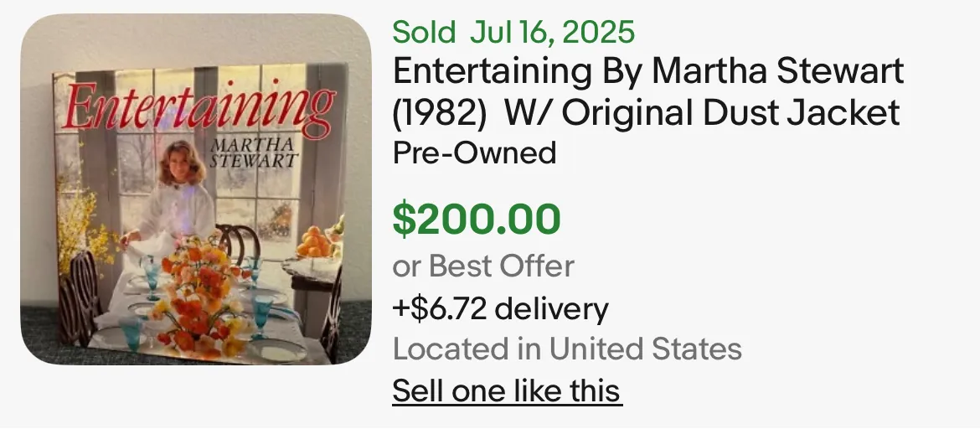This screenshot has width=980, height=429.
Task: Click the W/ Original Dust Jacket text
Action: [x=702, y=112]
